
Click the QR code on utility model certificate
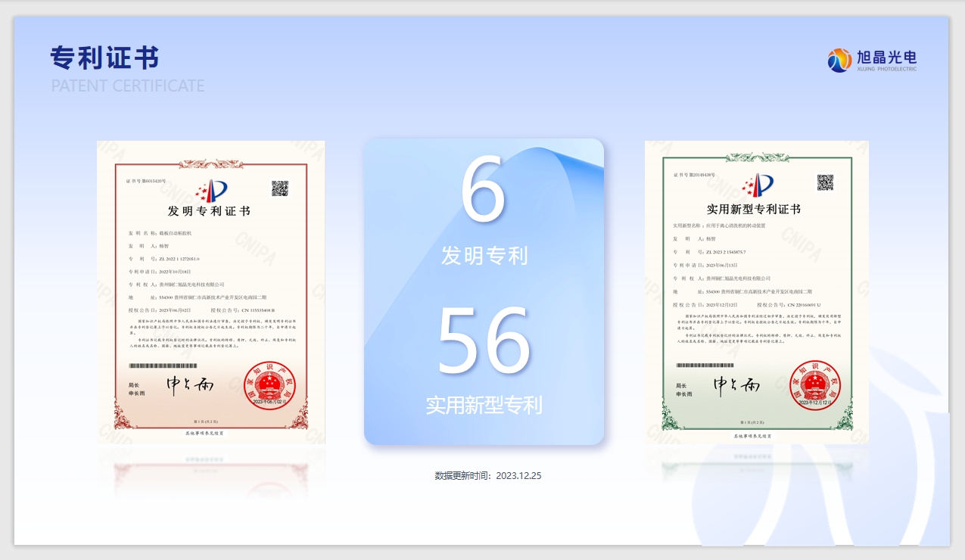825,182
